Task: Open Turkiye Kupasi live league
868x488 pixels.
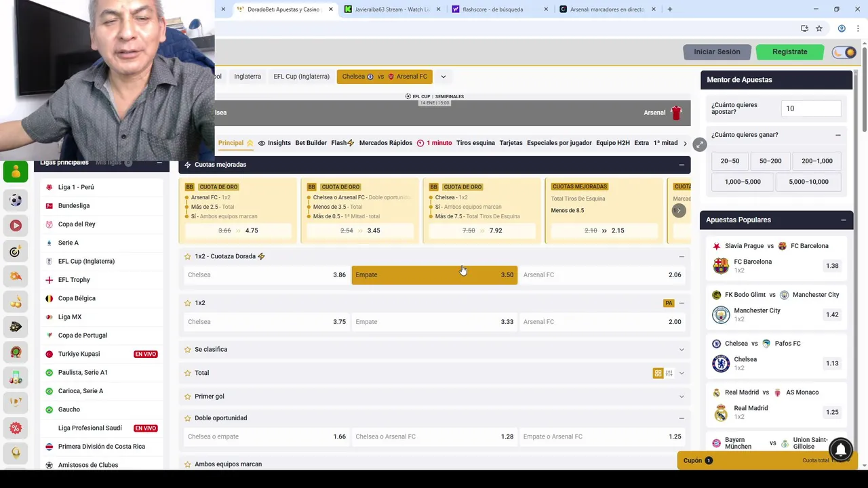Action: pos(102,354)
